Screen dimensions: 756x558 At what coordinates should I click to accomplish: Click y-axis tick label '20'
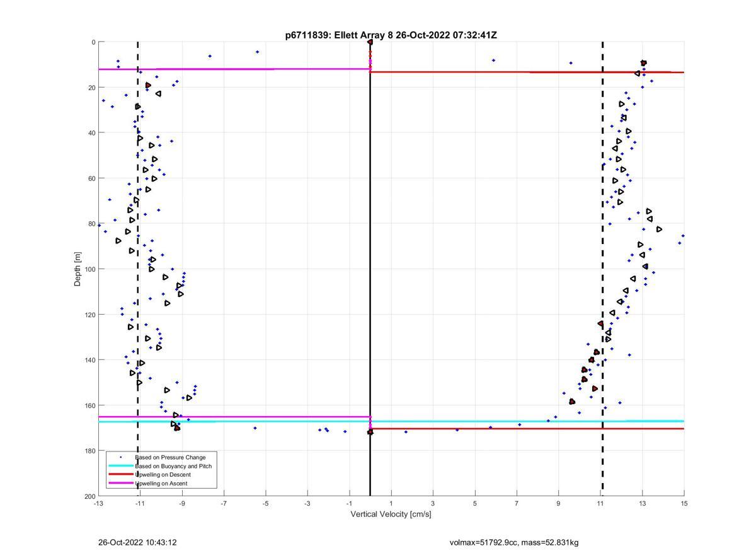91,88
